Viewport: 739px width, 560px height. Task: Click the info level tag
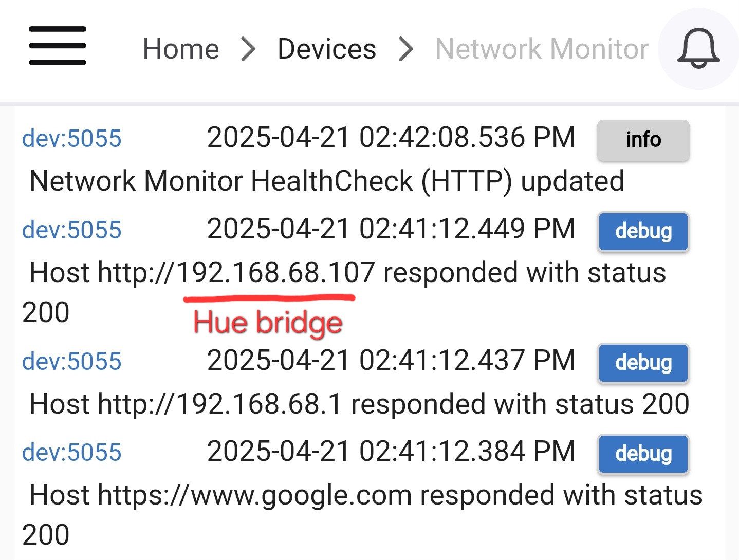[x=643, y=140]
